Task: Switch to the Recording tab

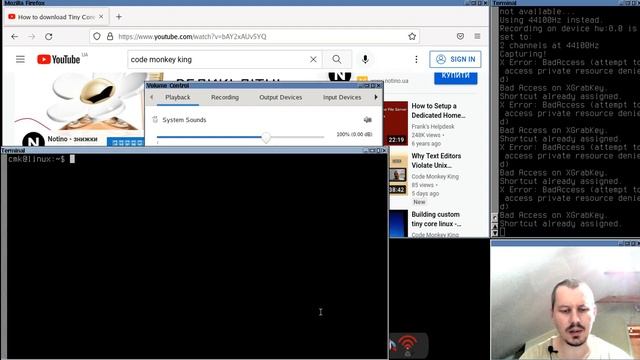Action: coord(225,97)
